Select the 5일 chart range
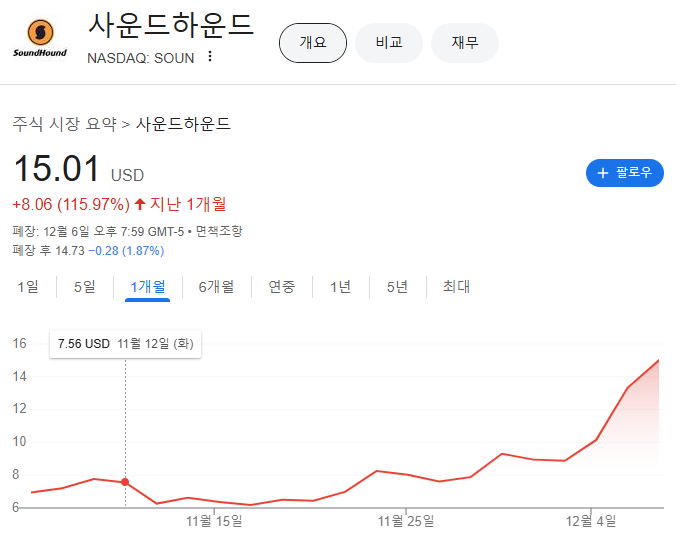The height and width of the screenshot is (541, 676). pyautogui.click(x=85, y=287)
